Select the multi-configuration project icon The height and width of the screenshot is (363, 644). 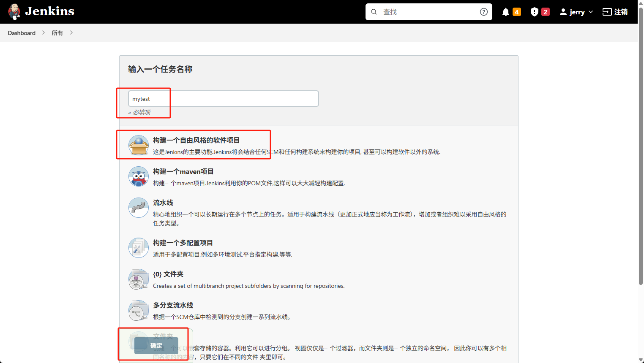click(139, 248)
